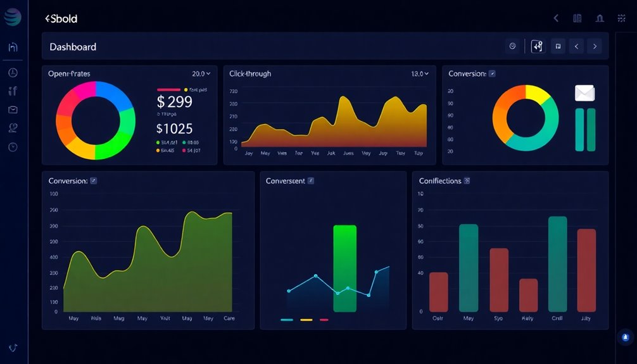Go to previous page with Dashboard left chevron
Image resolution: width=637 pixels, height=364 pixels.
click(576, 46)
